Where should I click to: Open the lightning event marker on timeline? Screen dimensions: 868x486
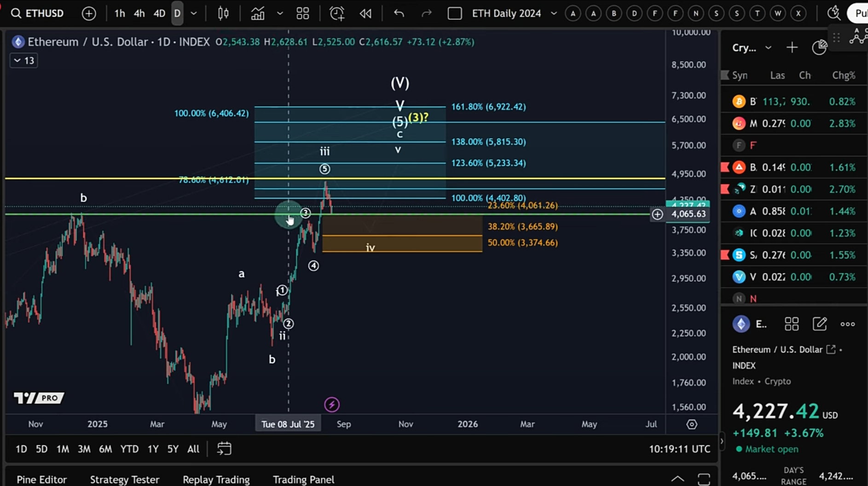(332, 405)
